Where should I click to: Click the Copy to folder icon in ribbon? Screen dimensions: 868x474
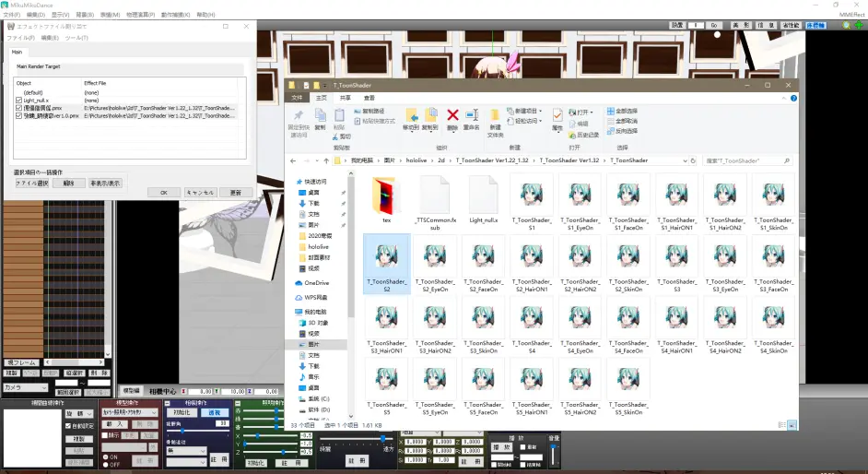tap(430, 114)
